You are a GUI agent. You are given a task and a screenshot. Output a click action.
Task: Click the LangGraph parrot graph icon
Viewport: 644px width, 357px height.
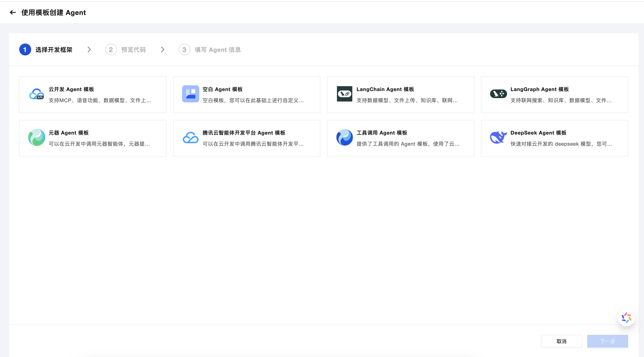point(498,94)
